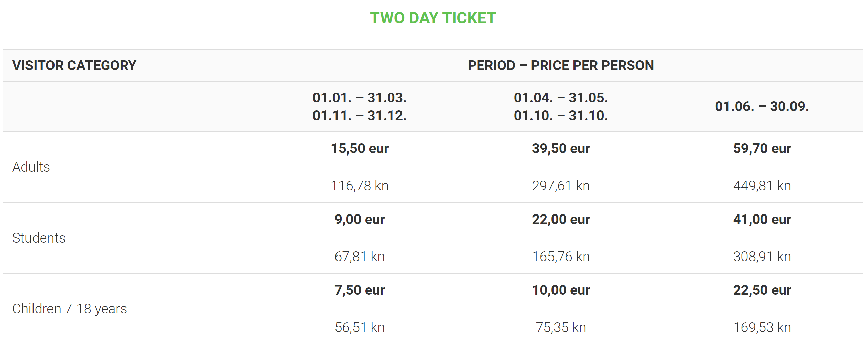Select the Students 9,00 eur price
Viewport: 868px width, 348px height.
[359, 219]
